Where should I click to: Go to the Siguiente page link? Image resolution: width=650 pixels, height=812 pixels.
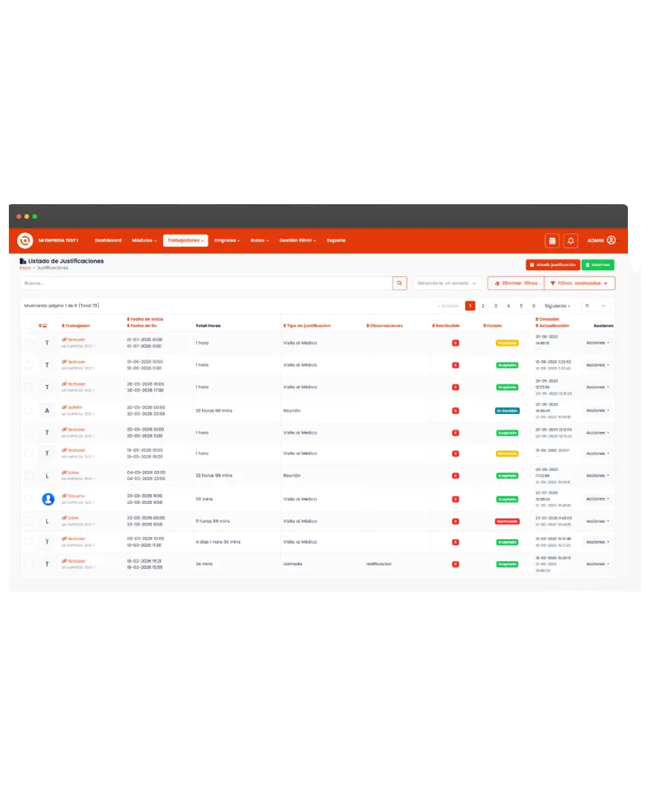556,306
